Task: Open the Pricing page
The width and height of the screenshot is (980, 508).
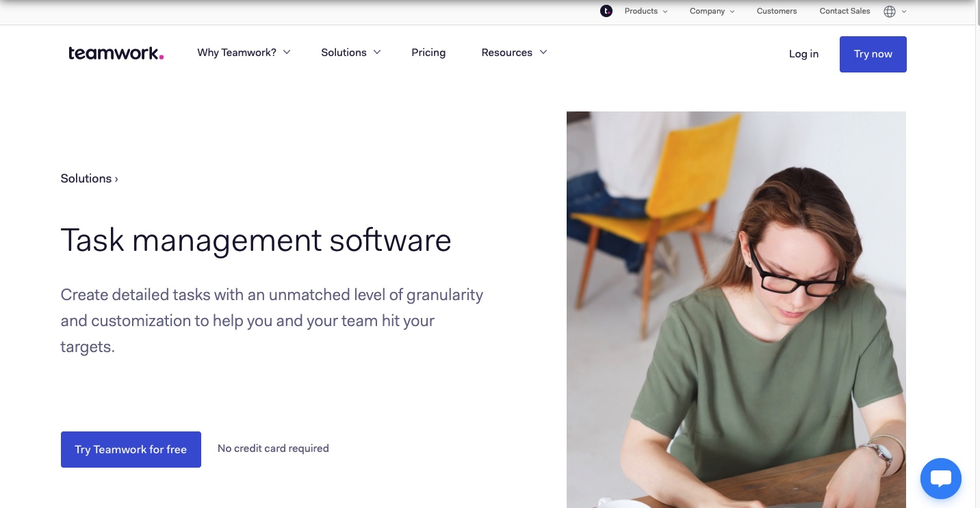Action: pos(428,53)
